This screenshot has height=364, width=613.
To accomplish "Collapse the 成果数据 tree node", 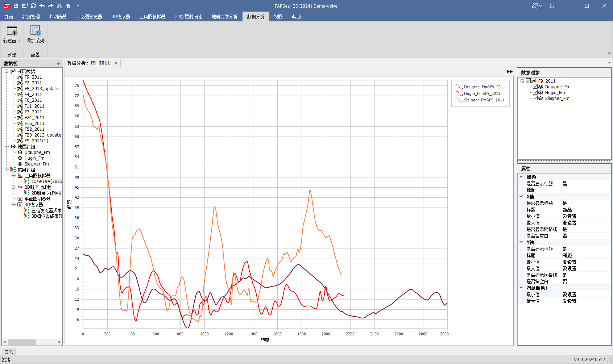I will coord(6,170).
